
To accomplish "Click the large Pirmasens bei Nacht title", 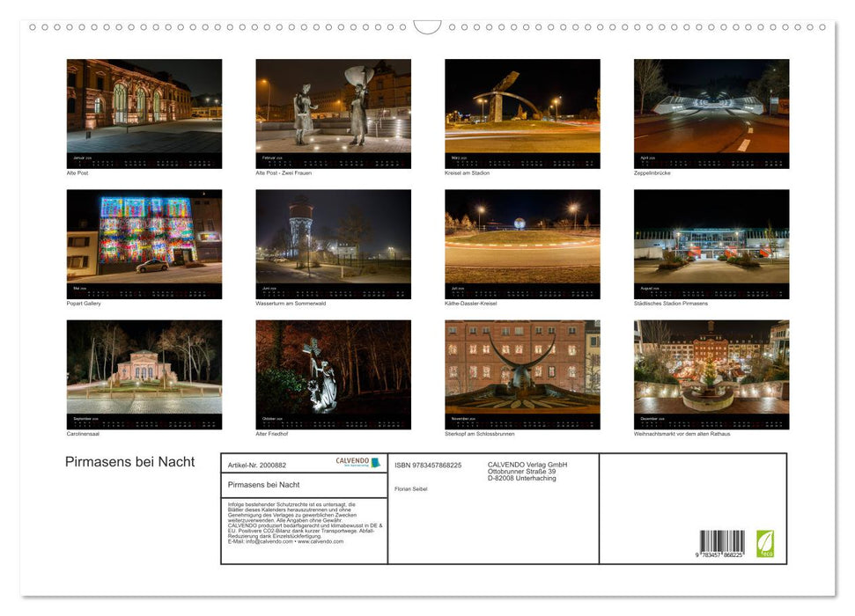I will click(x=130, y=463).
